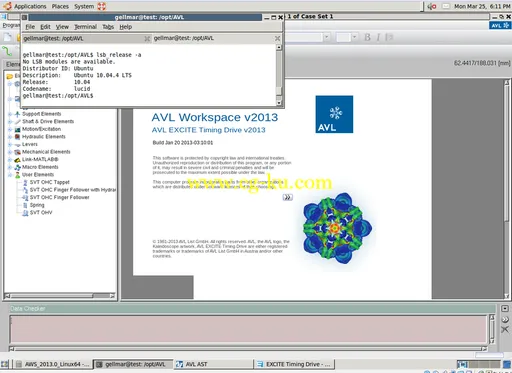Screen dimensions: 512x373
Task: Click the Data Checker close X icon
Action: click(505, 330)
